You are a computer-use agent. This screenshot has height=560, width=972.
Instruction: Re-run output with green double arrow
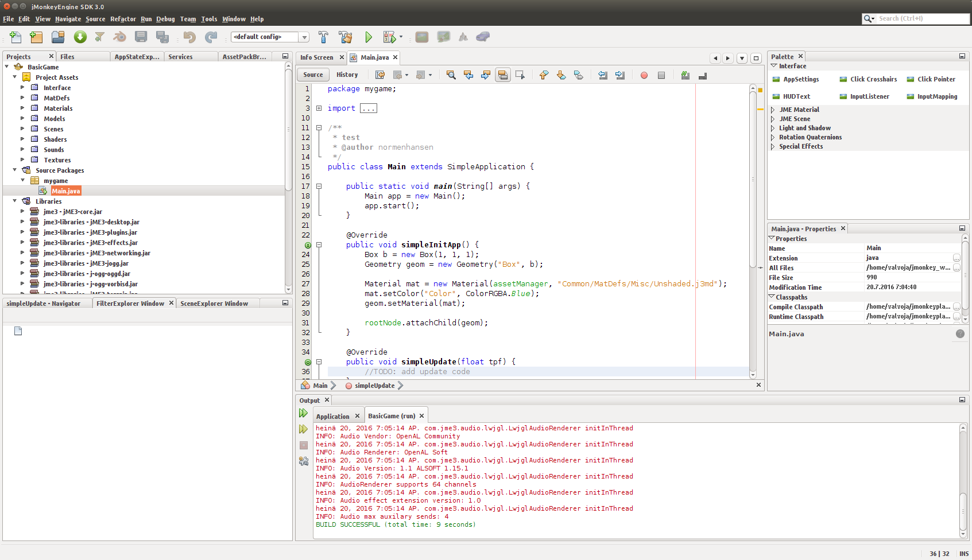[x=303, y=413]
